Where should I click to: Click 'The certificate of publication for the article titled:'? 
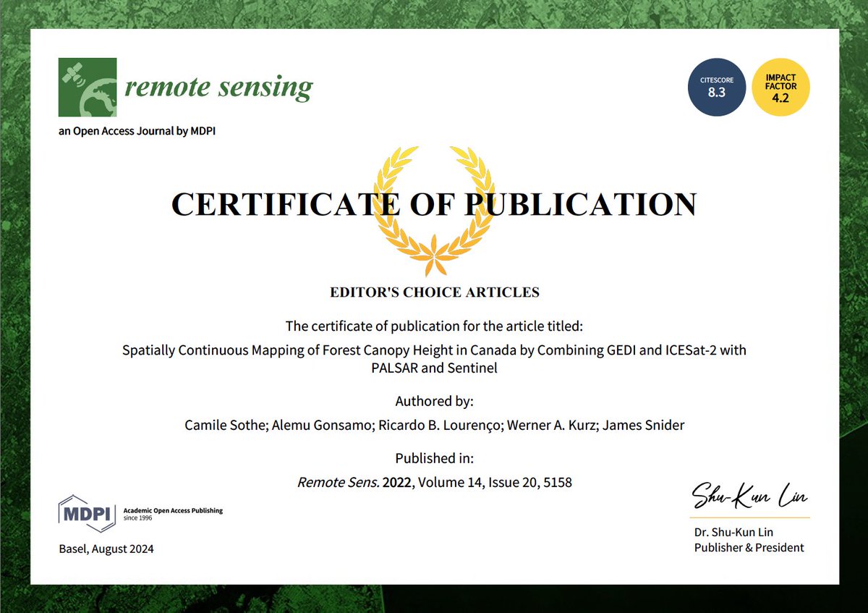click(x=435, y=325)
